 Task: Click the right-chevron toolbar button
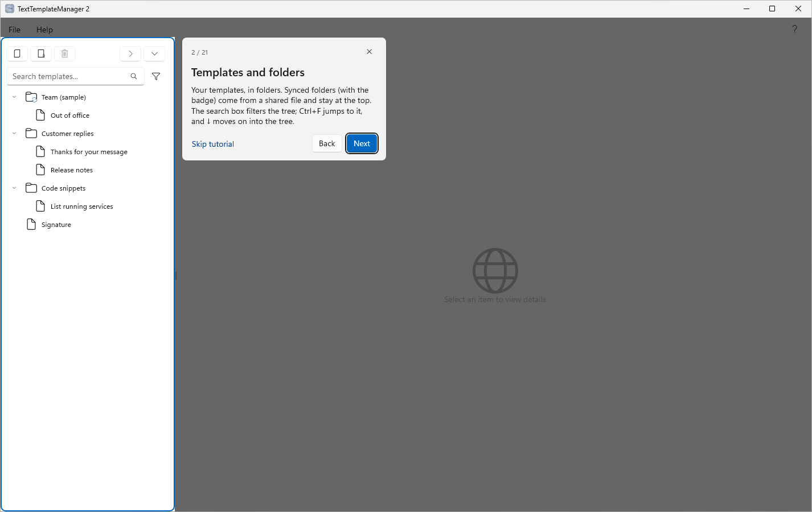click(130, 53)
